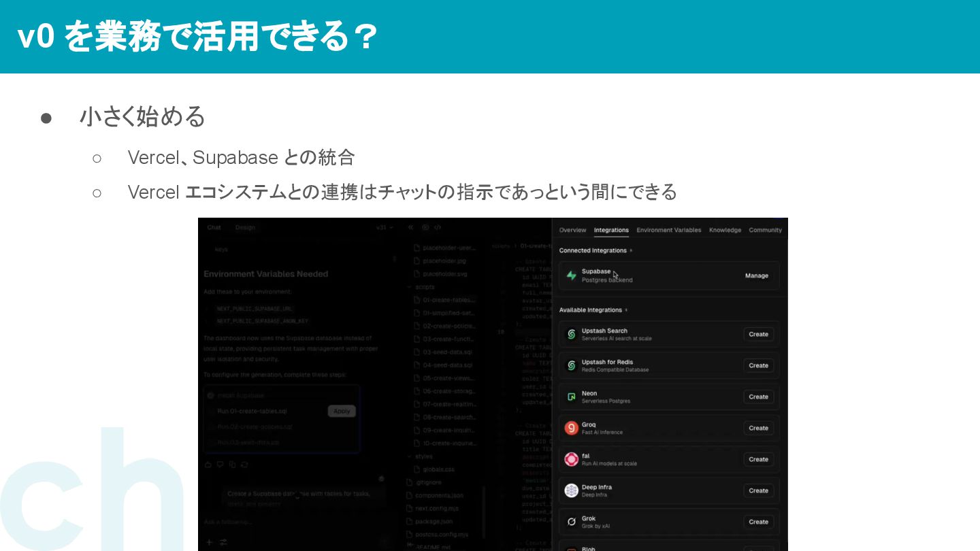Click Environment Variables Needed heading
Image resolution: width=980 pixels, height=551 pixels.
(266, 274)
